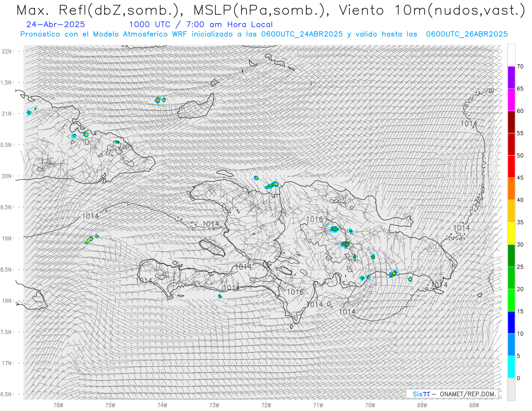
Task: Click the '18N' latitude label
Action: coord(6,301)
